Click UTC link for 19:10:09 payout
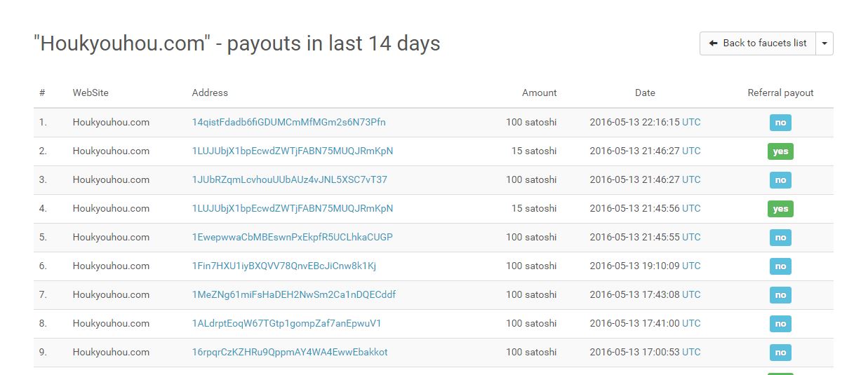Screen dimensions: 868x375 (x=691, y=266)
